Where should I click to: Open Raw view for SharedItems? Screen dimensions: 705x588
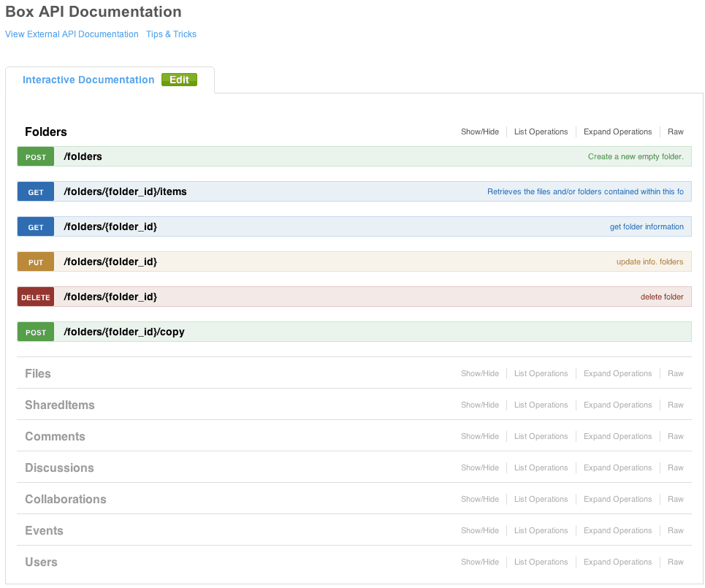pyautogui.click(x=675, y=405)
